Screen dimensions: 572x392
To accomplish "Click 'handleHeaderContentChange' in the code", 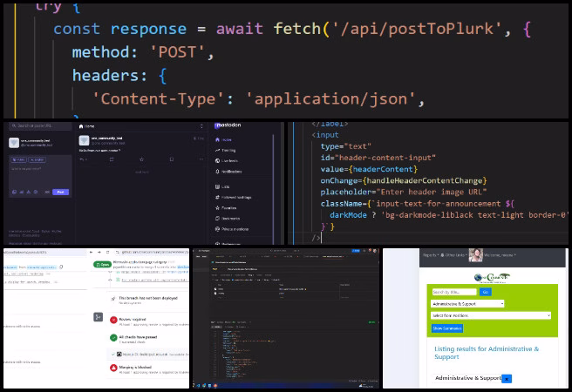I will (425, 180).
